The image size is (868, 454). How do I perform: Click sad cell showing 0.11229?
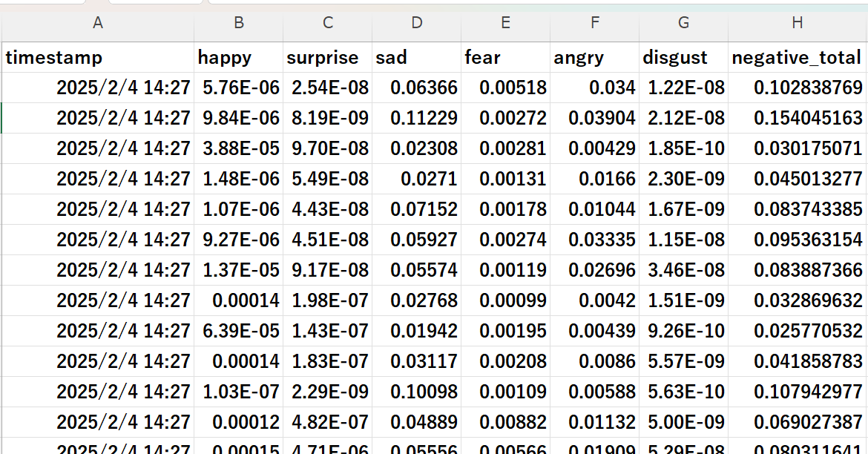[417, 119]
